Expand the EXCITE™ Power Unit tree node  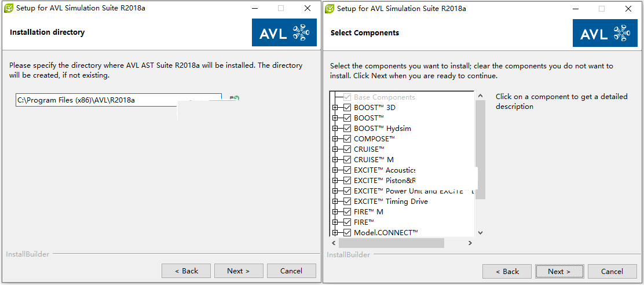click(335, 191)
